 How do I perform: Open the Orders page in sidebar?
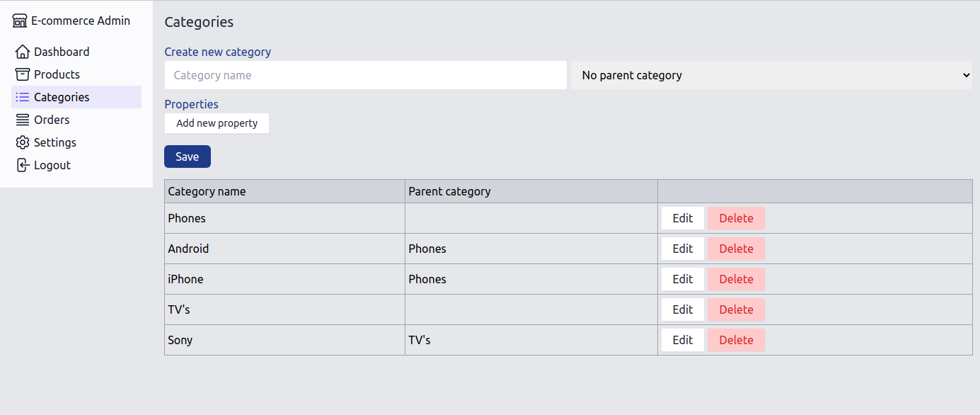tap(52, 120)
